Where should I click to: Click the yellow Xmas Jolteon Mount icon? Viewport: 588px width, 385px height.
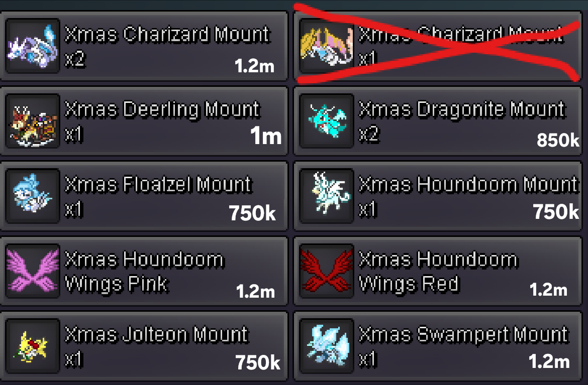pos(33,346)
